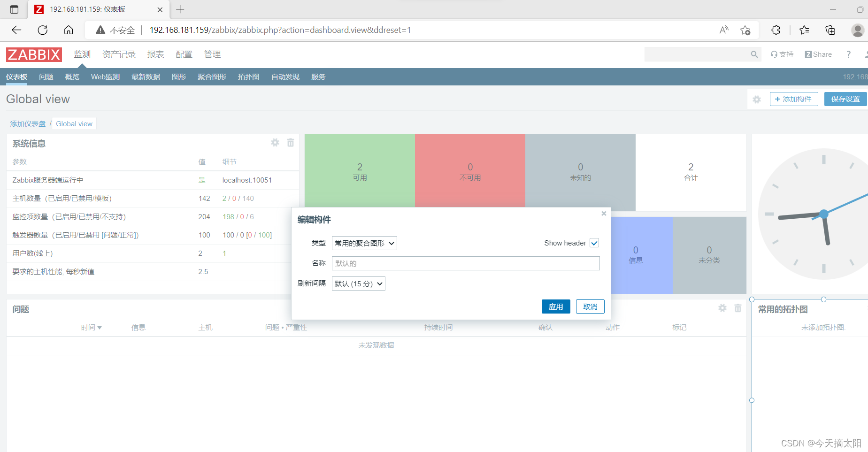The width and height of the screenshot is (868, 452).
Task: Click the ZABBIX logo
Action: 34,54
